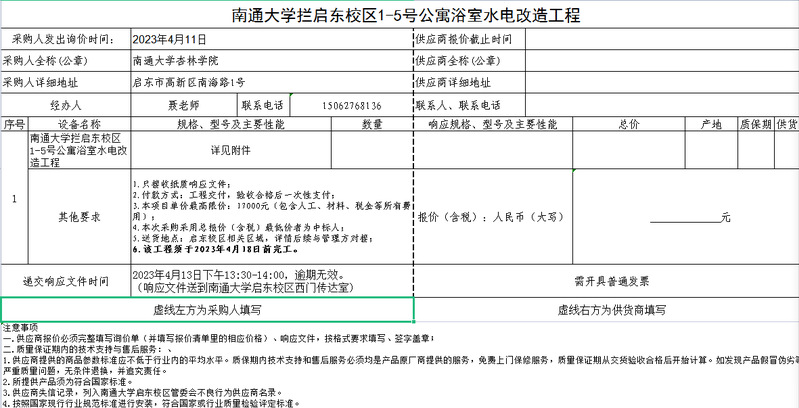Viewport: 799px width, 408px height.
Task: Click the 经办人 label cell
Action: point(66,105)
